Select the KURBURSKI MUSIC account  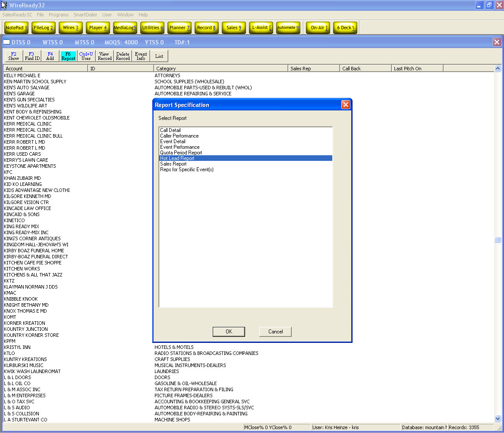[x=23, y=366]
